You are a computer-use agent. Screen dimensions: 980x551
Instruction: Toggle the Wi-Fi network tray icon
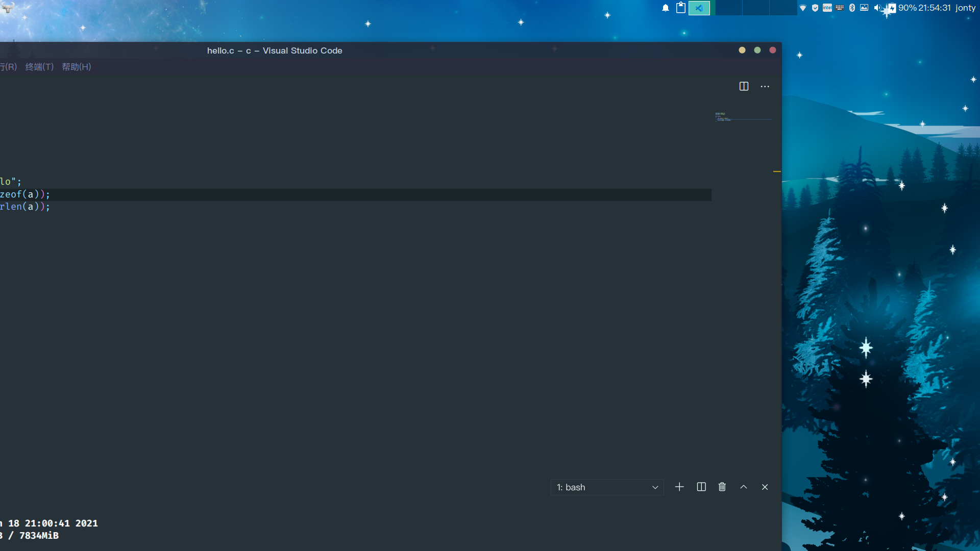803,8
